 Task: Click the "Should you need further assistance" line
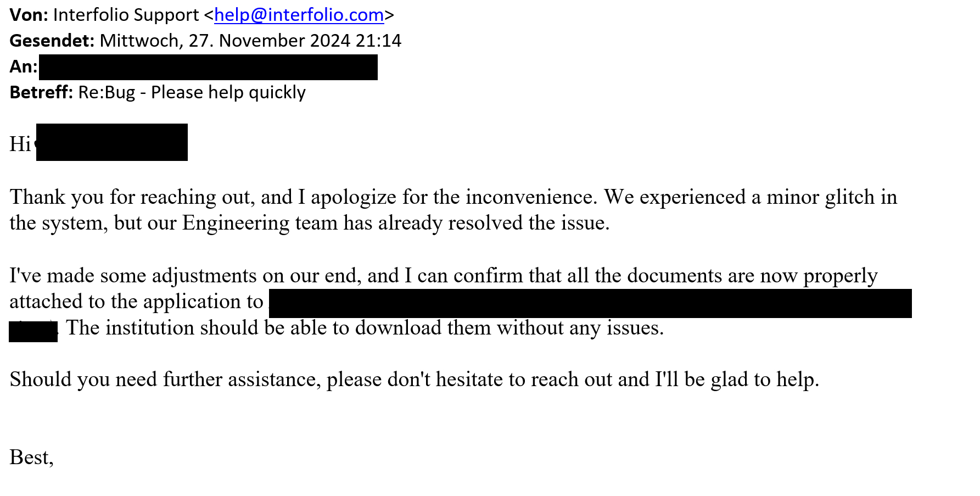414,380
